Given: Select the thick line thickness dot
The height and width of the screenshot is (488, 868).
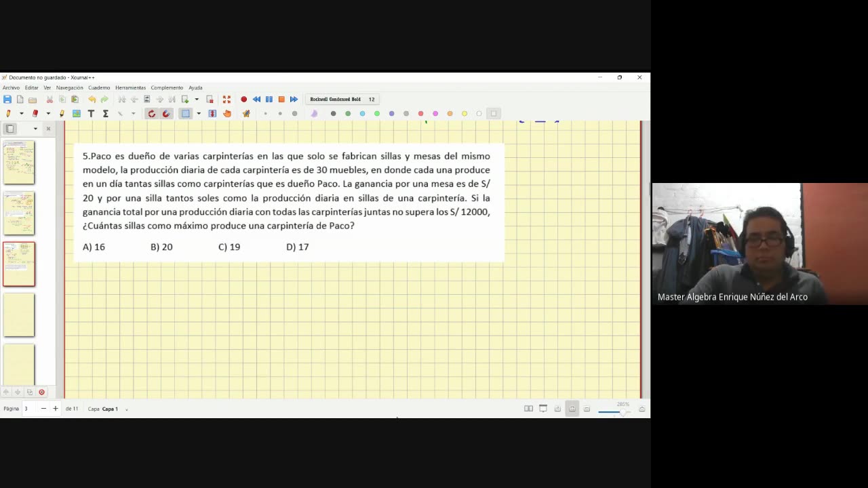Looking at the screenshot, I should click(x=294, y=114).
